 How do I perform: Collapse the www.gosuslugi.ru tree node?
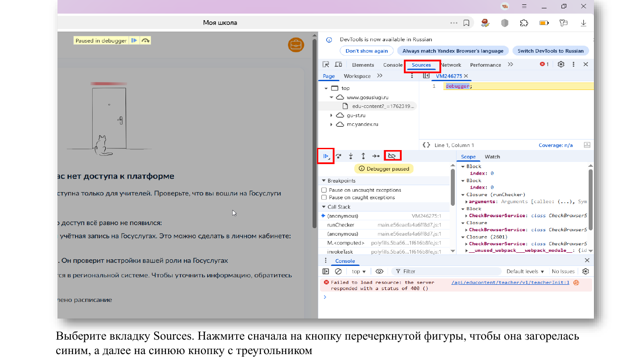click(x=331, y=97)
